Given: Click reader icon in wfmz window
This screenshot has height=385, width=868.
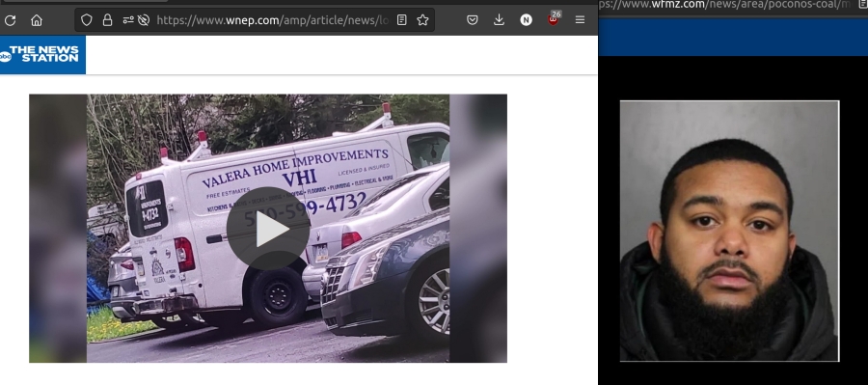Looking at the screenshot, I should point(863,5).
